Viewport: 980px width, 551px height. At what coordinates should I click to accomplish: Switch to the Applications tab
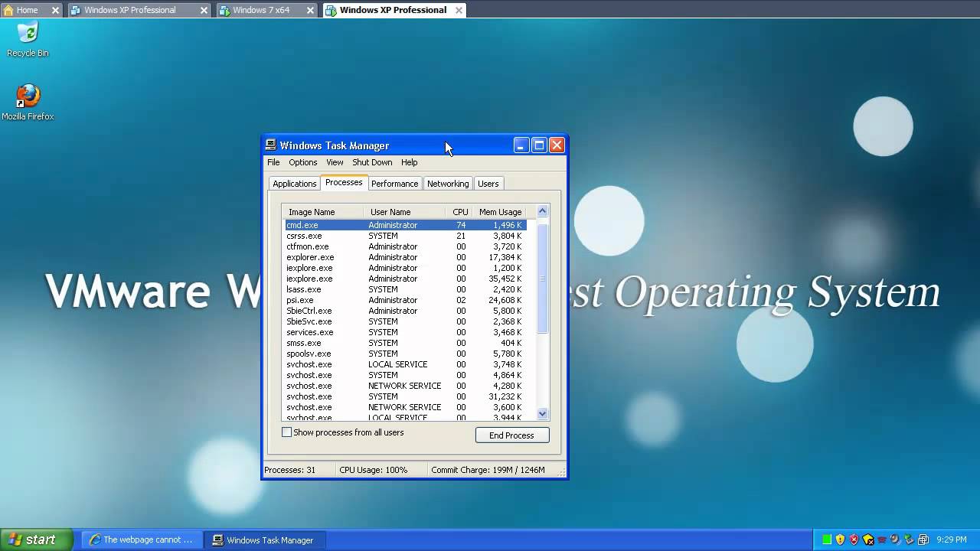tap(295, 184)
